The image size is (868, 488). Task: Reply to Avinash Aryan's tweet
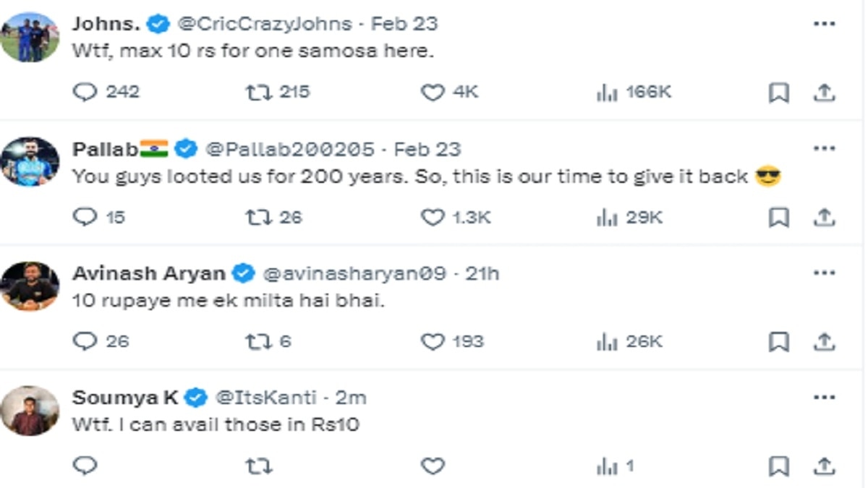point(85,341)
